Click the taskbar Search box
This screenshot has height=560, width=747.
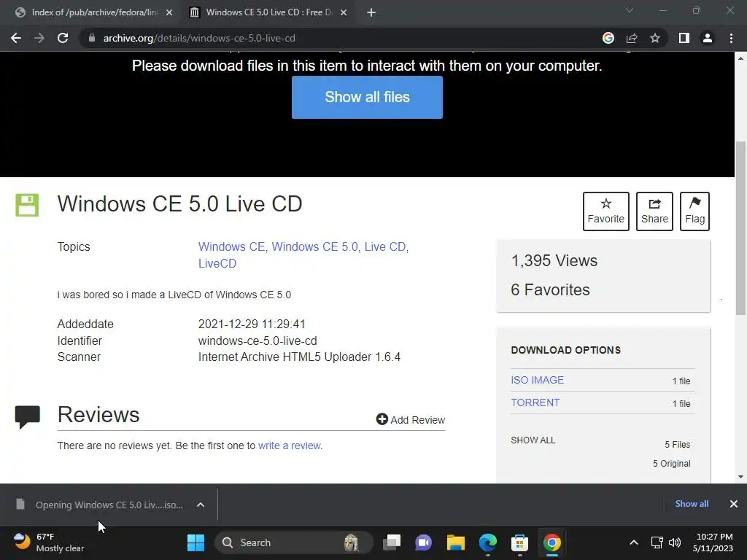(x=293, y=542)
